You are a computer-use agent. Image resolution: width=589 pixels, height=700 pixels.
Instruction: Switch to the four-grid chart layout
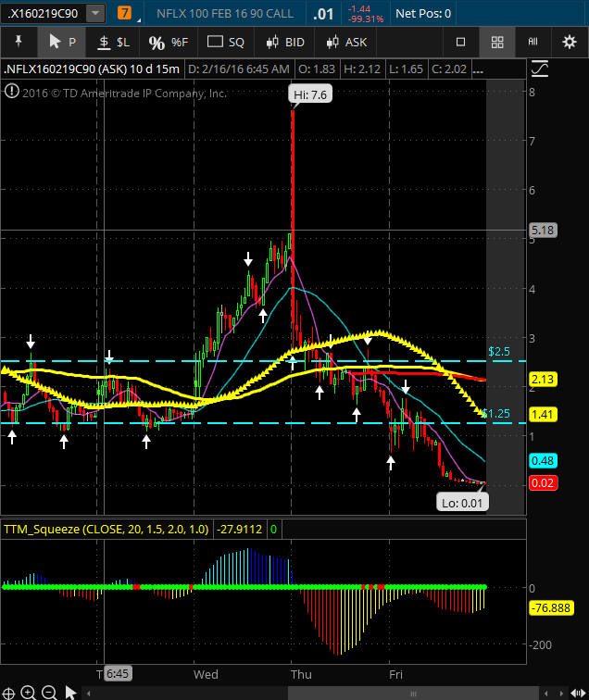tap(497, 42)
